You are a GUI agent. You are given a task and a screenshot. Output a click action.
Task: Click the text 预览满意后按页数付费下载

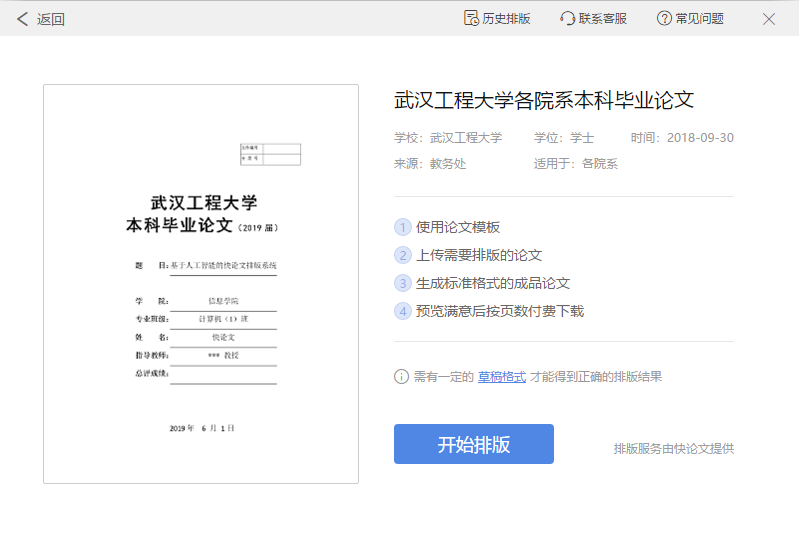pyautogui.click(x=500, y=311)
